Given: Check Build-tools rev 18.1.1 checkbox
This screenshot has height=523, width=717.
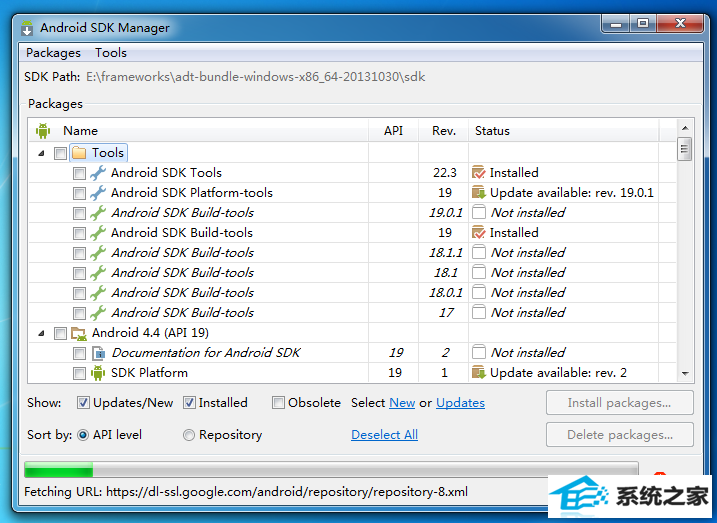Looking at the screenshot, I should [x=79, y=253].
